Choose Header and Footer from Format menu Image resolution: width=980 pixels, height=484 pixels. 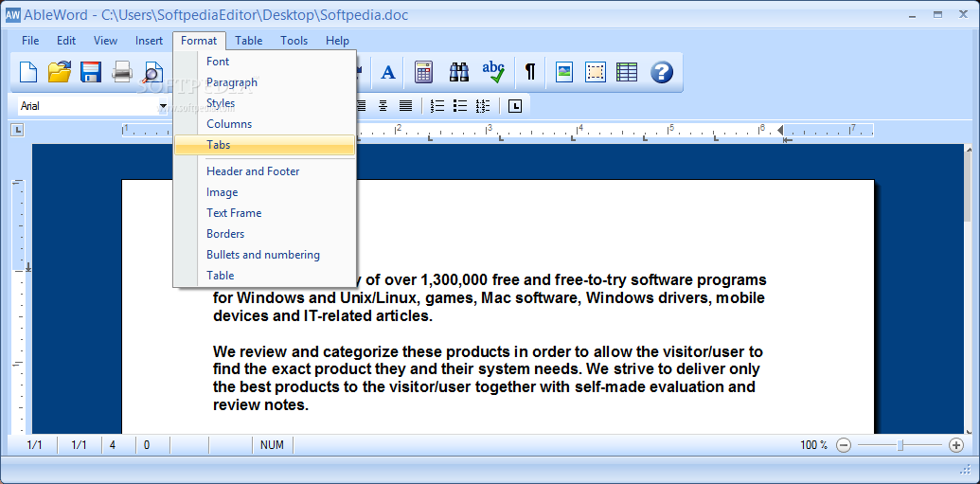point(264,171)
